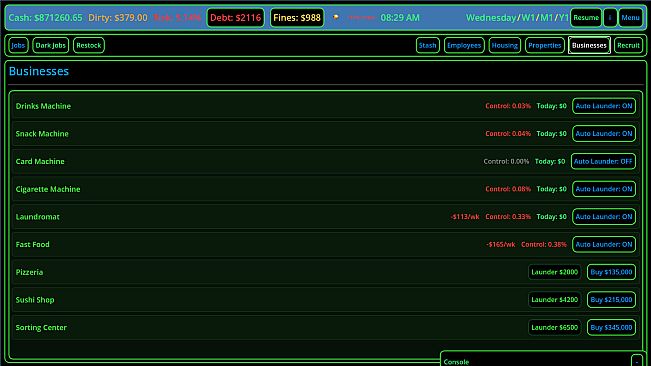
Task: Resume the game
Action: pyautogui.click(x=586, y=18)
